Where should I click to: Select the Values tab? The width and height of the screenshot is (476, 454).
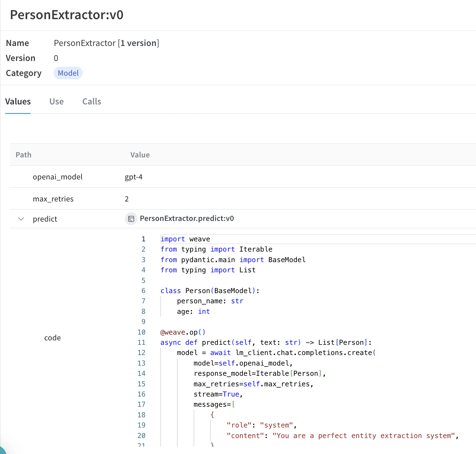coord(18,101)
